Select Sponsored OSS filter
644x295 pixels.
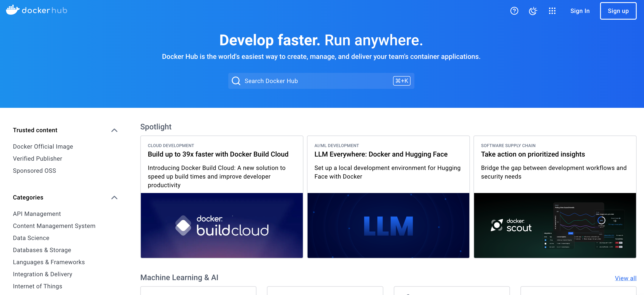[x=34, y=170]
